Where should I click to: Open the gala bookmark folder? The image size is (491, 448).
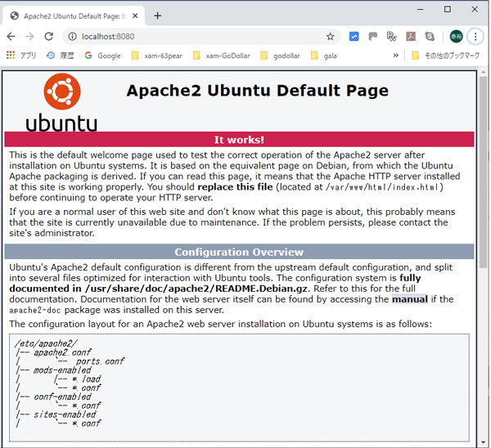coord(324,56)
